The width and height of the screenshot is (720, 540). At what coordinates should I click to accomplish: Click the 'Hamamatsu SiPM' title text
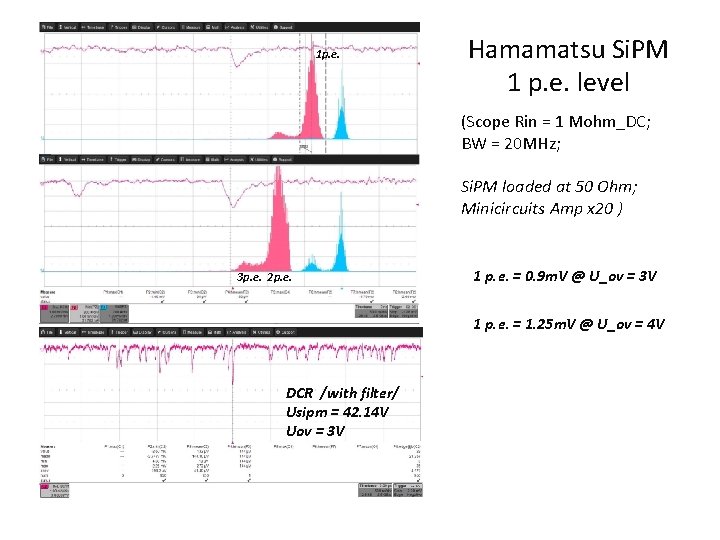(568, 50)
